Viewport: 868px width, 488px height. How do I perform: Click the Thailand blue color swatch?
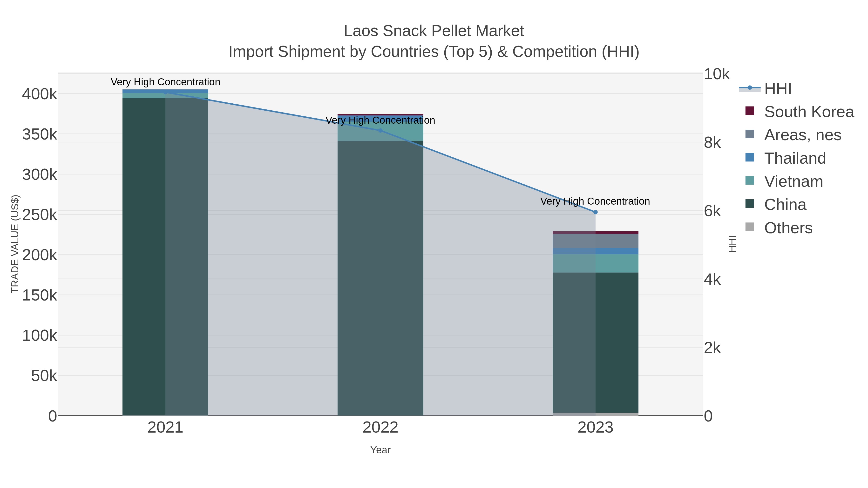click(750, 157)
